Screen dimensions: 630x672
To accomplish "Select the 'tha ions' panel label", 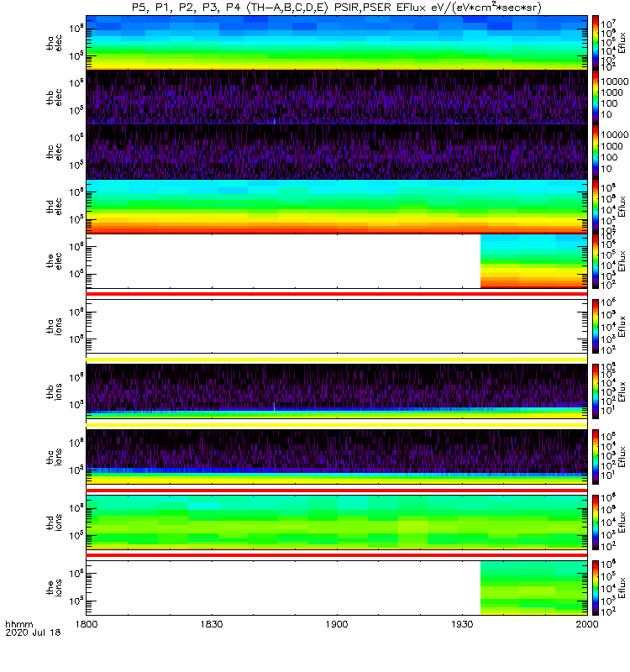I will pyautogui.click(x=55, y=326).
